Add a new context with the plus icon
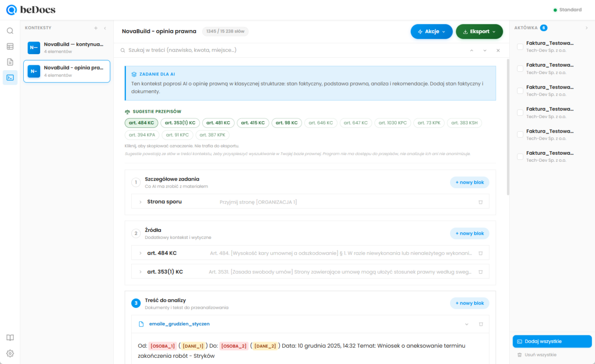This screenshot has width=595, height=364. pos(96,28)
